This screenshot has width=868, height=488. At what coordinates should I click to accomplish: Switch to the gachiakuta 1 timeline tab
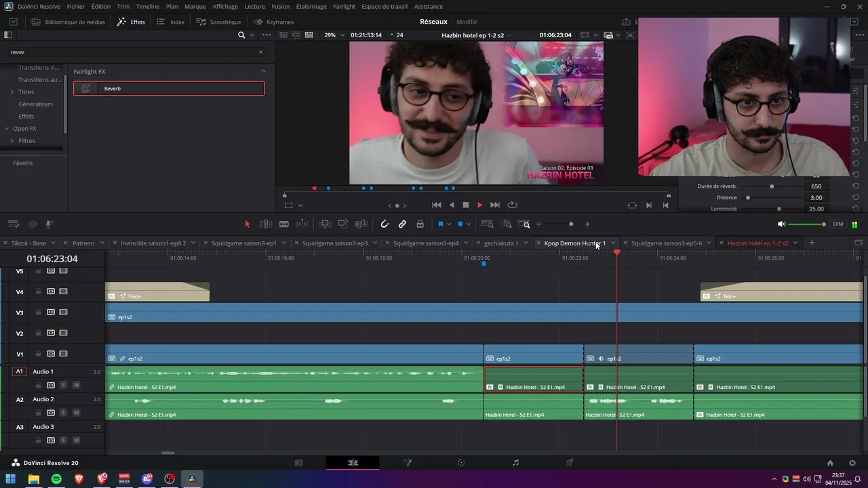pos(501,243)
